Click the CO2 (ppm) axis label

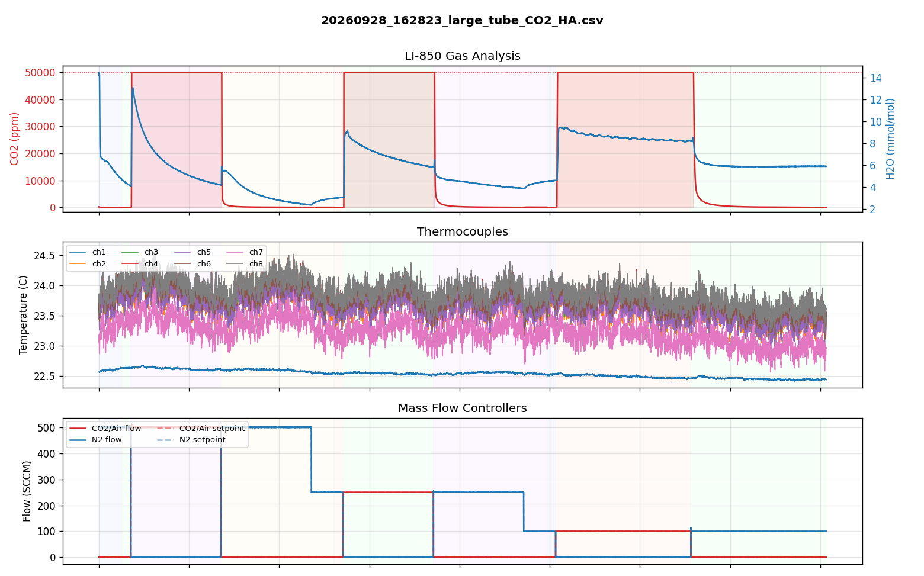tap(15, 139)
